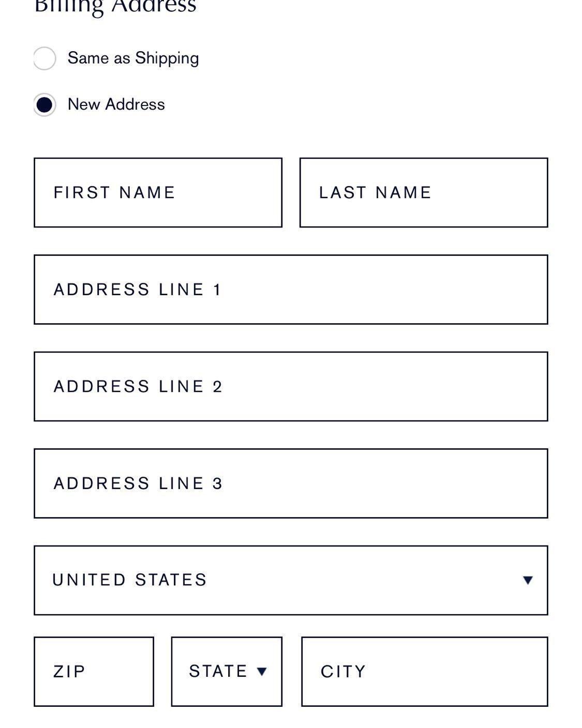Viewport: 582px width, 728px height.
Task: Click the State dropdown arrow icon
Action: pos(262,672)
